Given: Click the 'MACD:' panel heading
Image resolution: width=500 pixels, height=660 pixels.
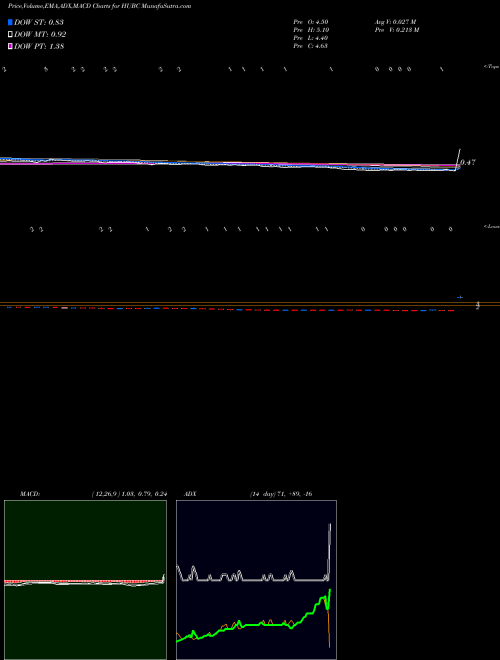Looking at the screenshot, I should [30, 494].
